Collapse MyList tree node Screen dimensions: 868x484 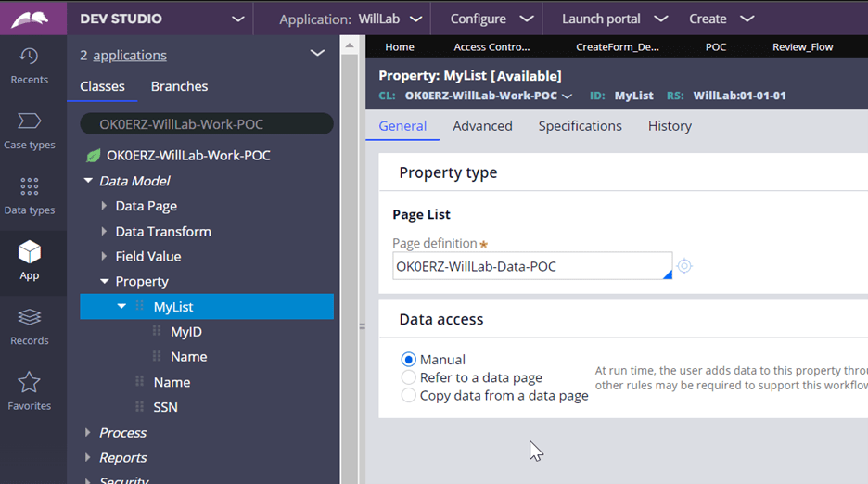click(121, 306)
